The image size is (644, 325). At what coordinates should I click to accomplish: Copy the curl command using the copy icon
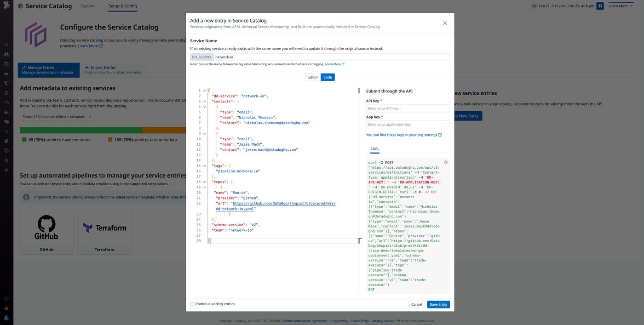click(445, 162)
